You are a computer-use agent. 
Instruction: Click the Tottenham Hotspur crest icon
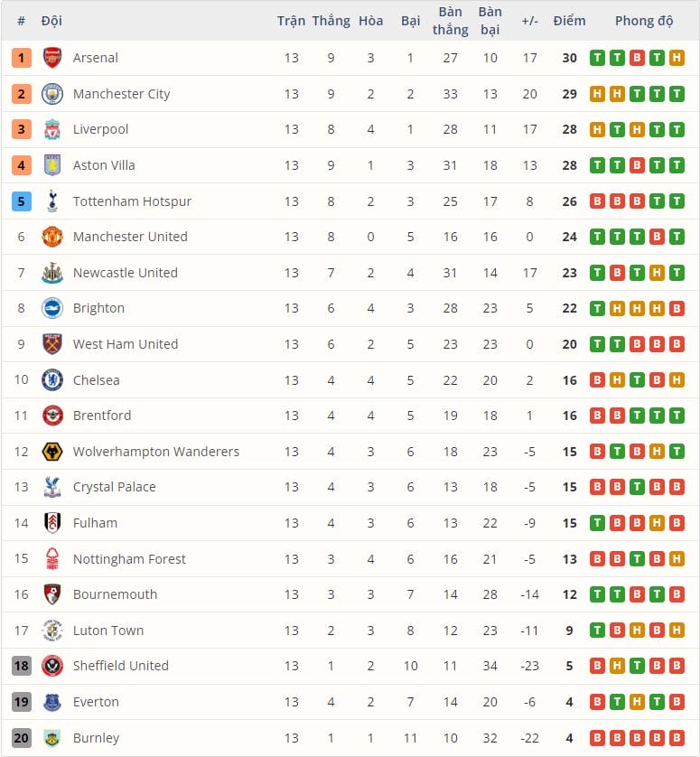(52, 201)
